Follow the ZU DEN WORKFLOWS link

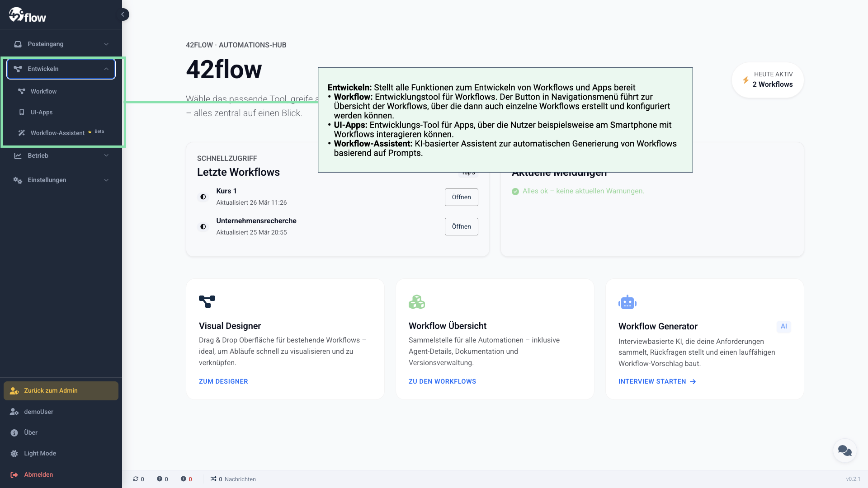pyautogui.click(x=442, y=381)
